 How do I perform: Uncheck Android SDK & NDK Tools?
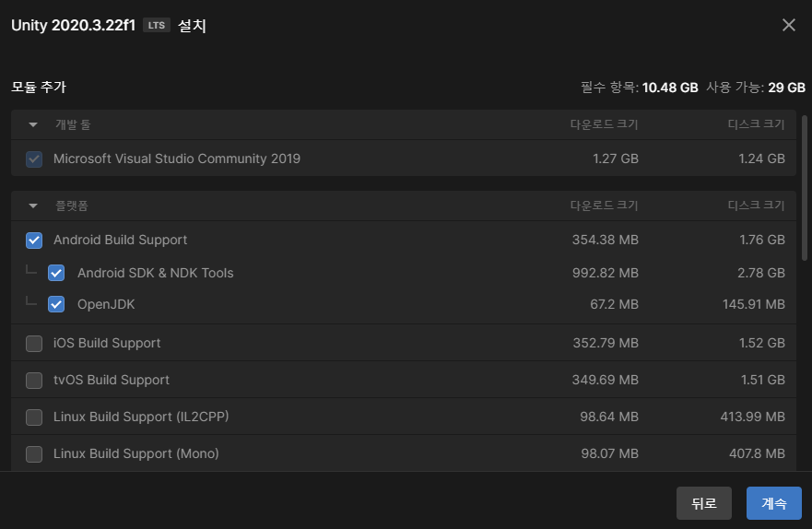point(56,273)
